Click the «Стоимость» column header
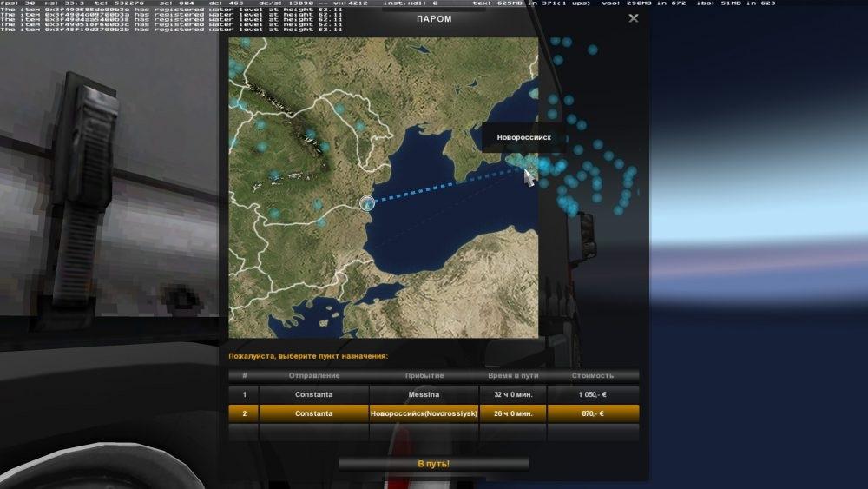Image resolution: width=868 pixels, height=489 pixels. pyautogui.click(x=593, y=375)
